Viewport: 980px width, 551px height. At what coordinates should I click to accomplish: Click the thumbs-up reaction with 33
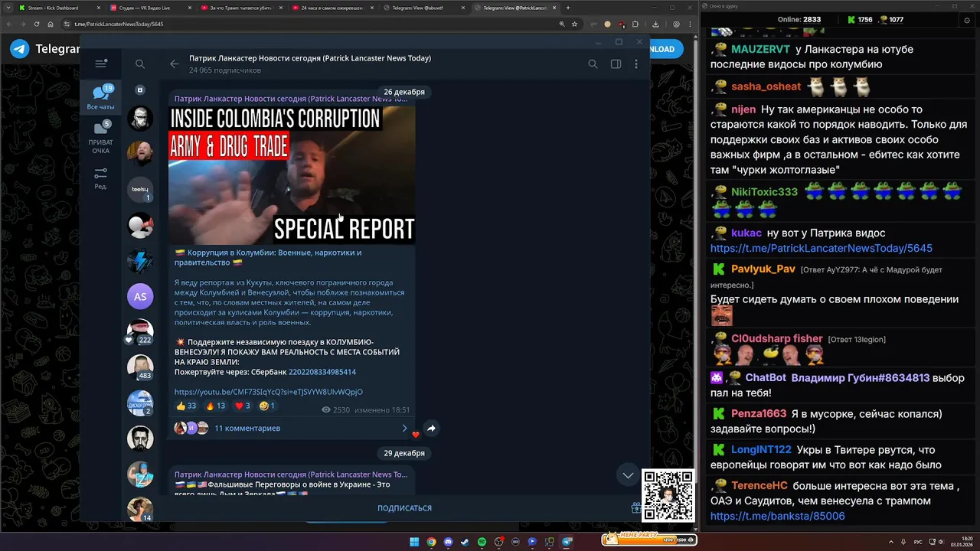tap(186, 406)
